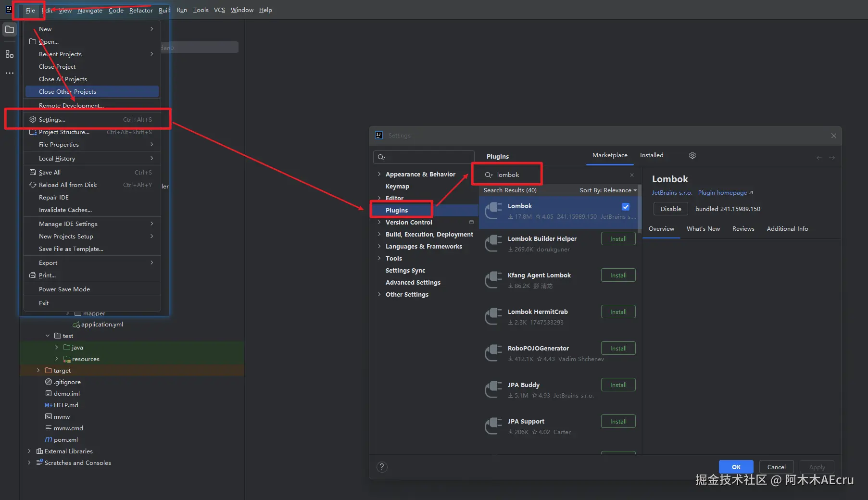Open the JetBrains s.r.o. vendor link
868x500 pixels.
coord(672,193)
